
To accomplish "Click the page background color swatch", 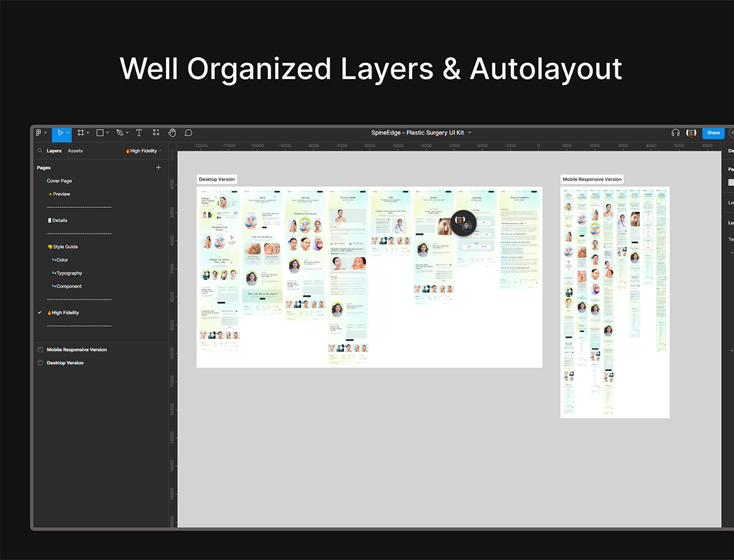I will pos(731,182).
